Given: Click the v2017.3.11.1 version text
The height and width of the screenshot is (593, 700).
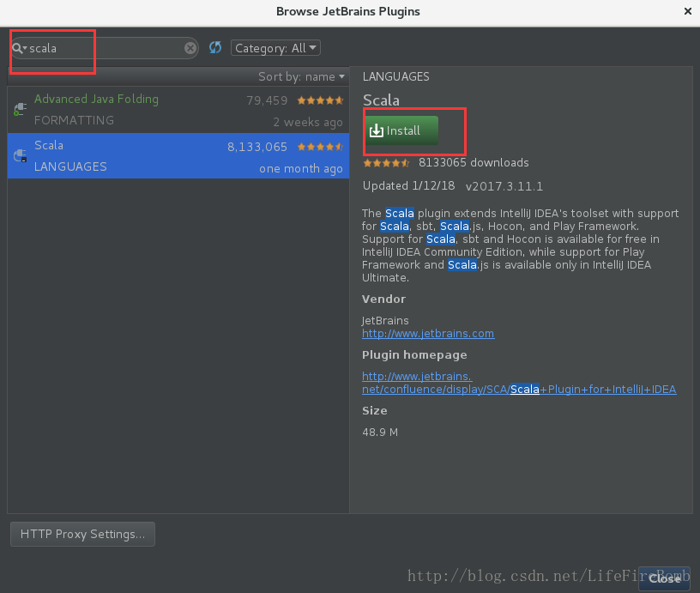Looking at the screenshot, I should 504,186.
